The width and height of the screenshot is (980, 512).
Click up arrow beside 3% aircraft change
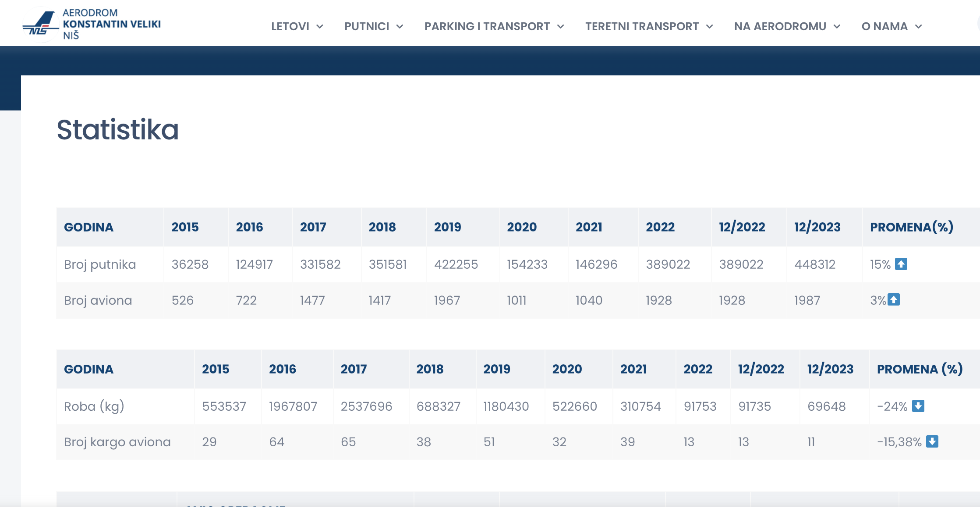[893, 300]
